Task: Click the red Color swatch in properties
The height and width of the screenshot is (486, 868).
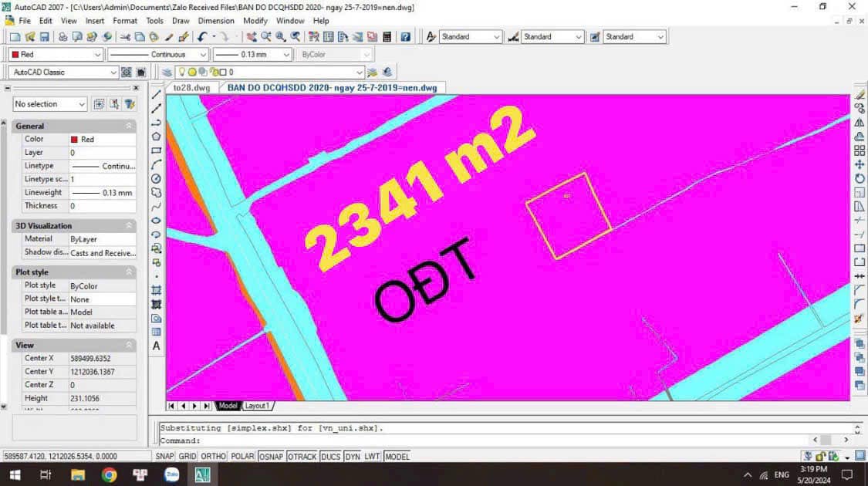Action: (75, 140)
